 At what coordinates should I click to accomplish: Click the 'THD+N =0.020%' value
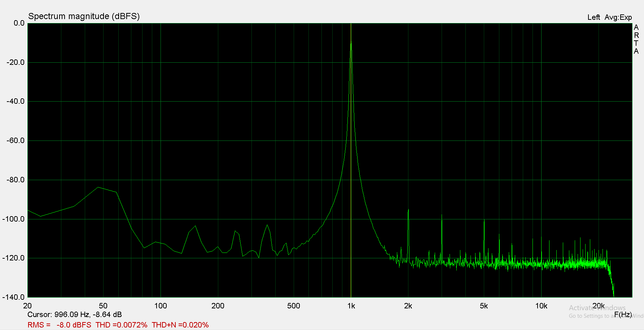click(x=180, y=325)
